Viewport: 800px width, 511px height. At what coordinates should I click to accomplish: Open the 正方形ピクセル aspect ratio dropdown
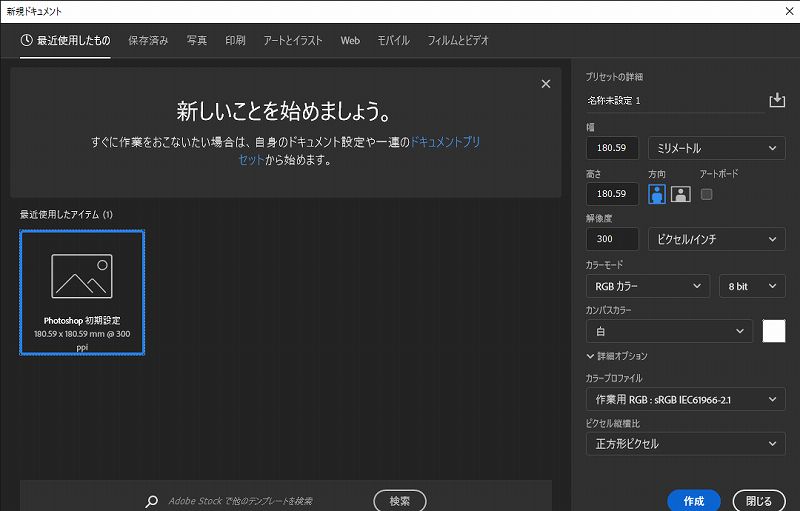pyautogui.click(x=686, y=444)
